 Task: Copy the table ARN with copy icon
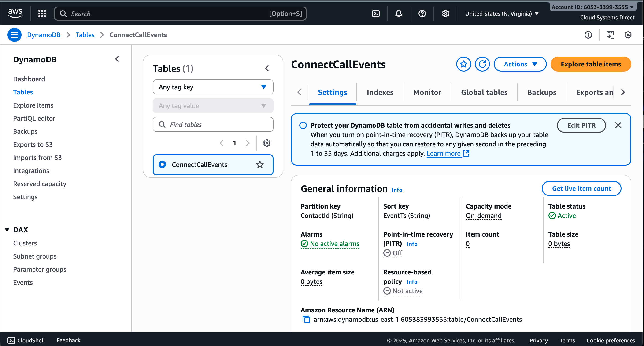(306, 319)
